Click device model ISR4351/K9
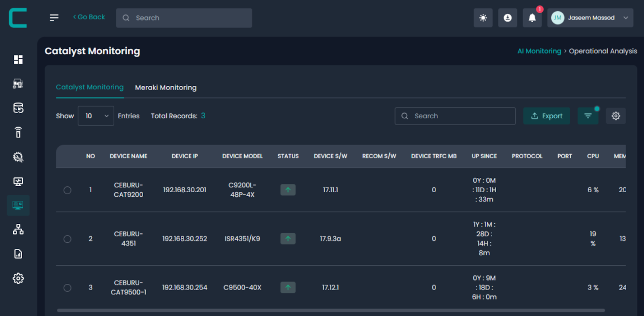This screenshot has height=316, width=644. pyautogui.click(x=242, y=239)
